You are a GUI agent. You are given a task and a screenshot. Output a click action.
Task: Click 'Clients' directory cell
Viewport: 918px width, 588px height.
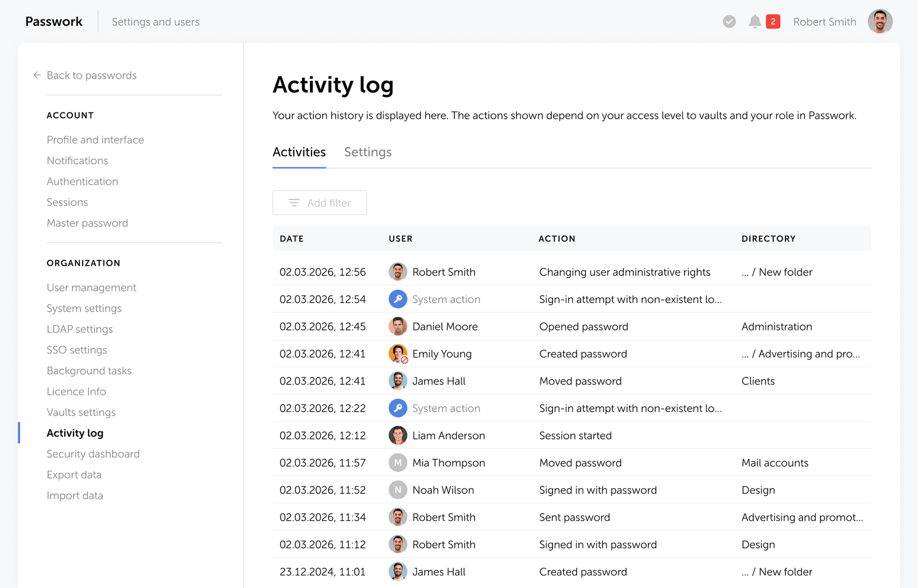[x=758, y=381]
